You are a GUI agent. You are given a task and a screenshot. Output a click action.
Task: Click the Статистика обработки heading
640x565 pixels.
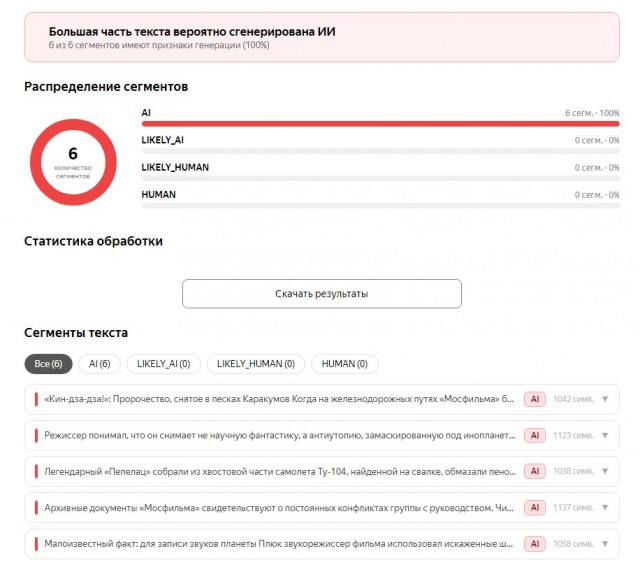[x=93, y=241]
